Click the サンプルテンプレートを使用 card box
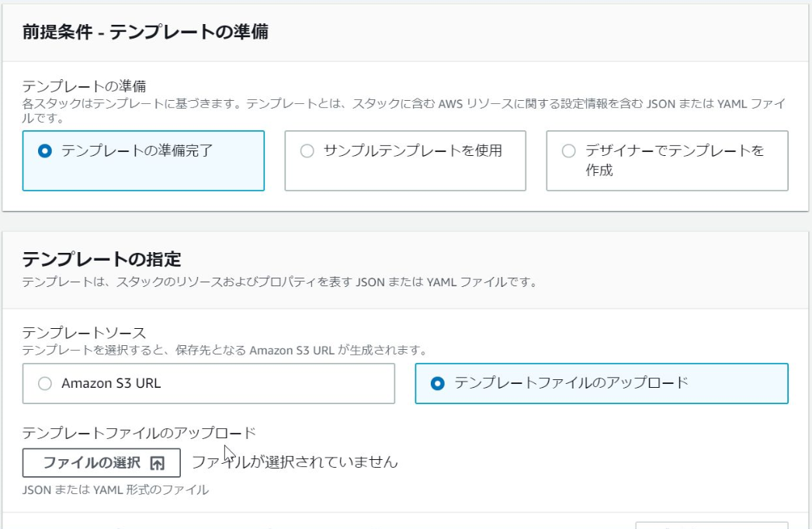 pyautogui.click(x=406, y=161)
